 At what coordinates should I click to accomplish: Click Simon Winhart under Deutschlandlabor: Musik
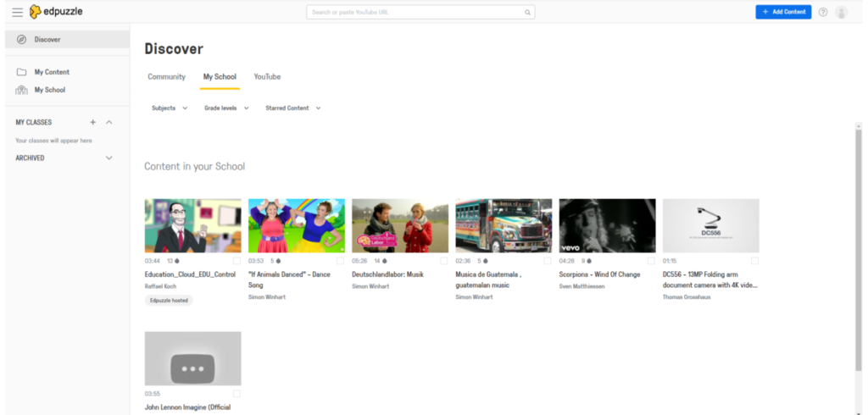coord(371,286)
